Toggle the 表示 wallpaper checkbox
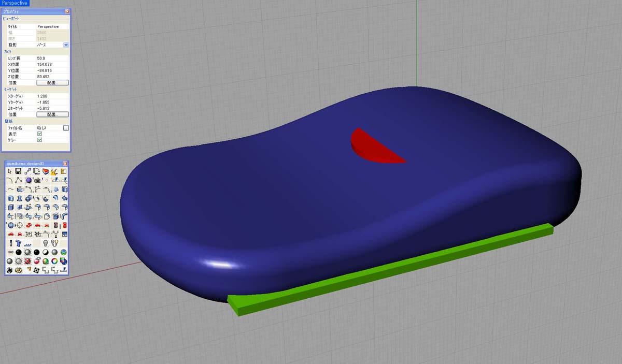Image resolution: width=622 pixels, height=364 pixels. (39, 134)
